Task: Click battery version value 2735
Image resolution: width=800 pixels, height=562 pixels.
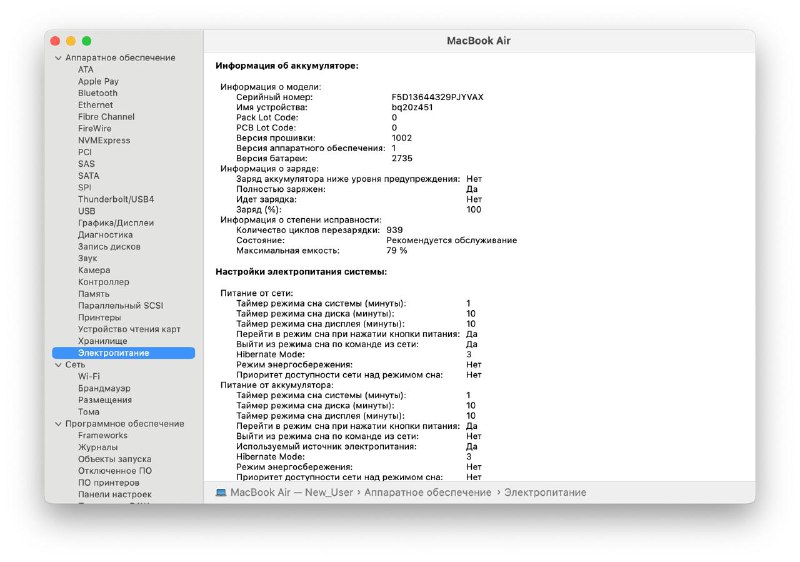Action: click(402, 158)
